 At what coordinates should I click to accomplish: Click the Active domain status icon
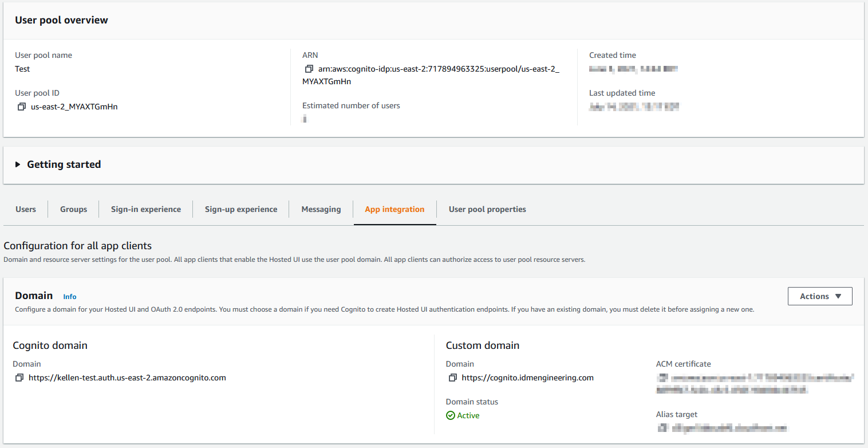451,415
